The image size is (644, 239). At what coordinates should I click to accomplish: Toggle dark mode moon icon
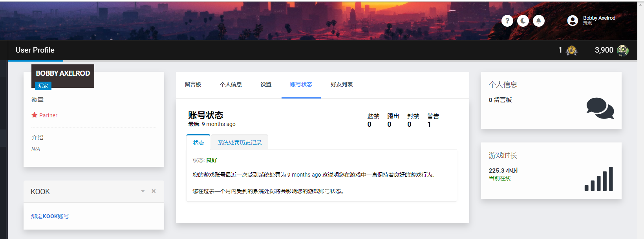tap(523, 21)
